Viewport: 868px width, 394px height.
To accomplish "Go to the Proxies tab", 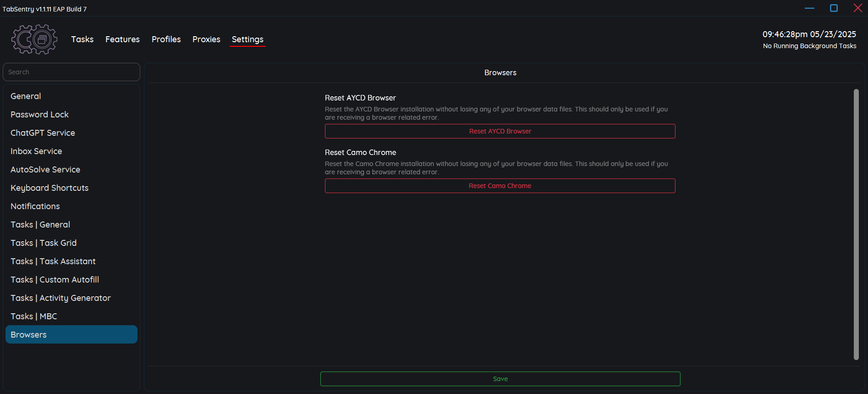I will click(206, 39).
